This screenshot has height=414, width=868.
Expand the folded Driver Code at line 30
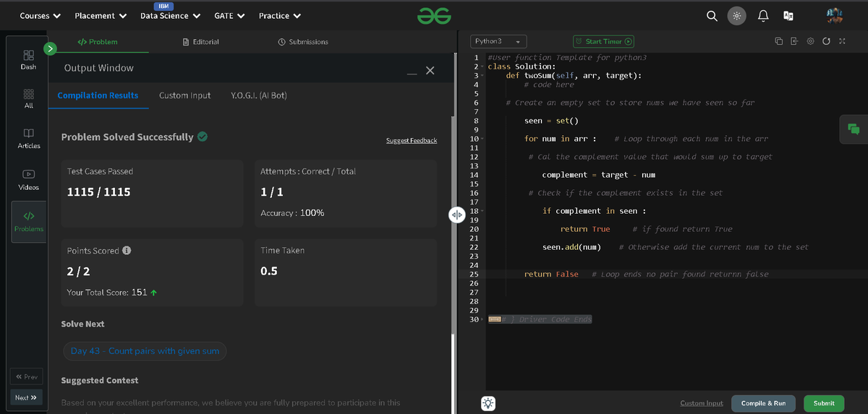483,319
